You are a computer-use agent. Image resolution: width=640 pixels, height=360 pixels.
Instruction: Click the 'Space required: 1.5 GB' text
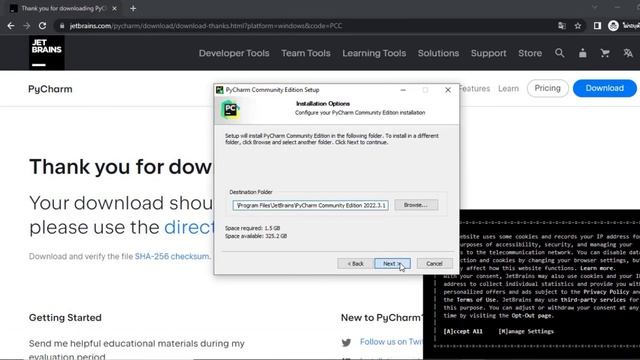click(253, 228)
